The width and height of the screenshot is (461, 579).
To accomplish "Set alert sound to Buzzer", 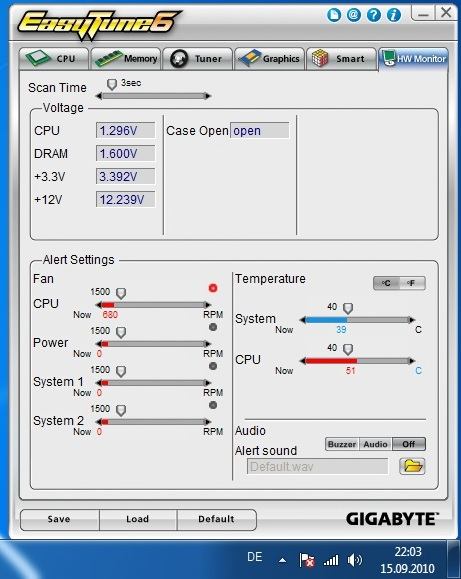I will tap(342, 444).
